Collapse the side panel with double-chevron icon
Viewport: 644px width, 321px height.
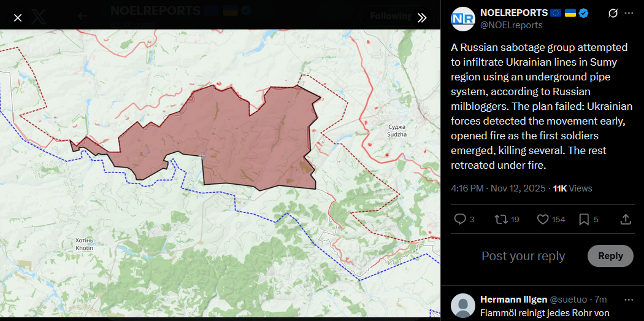pos(422,18)
